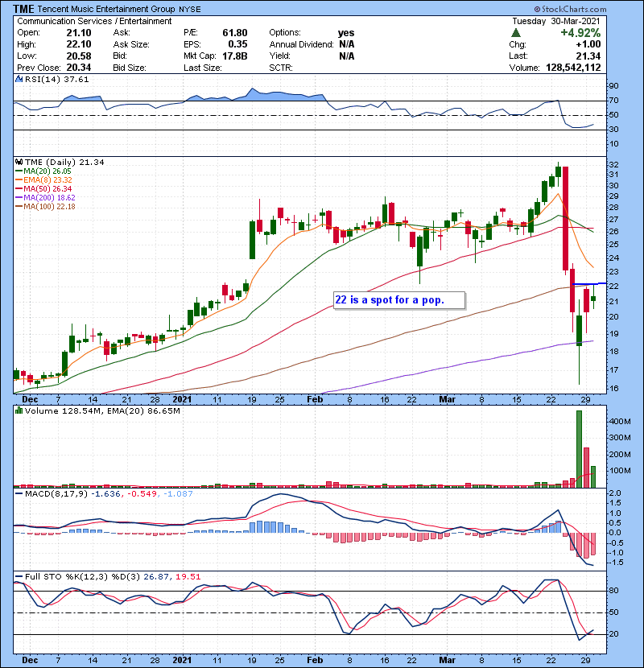Click the TME (Daily) 21.34 label
The height and width of the screenshot is (668, 644).
(x=64, y=163)
